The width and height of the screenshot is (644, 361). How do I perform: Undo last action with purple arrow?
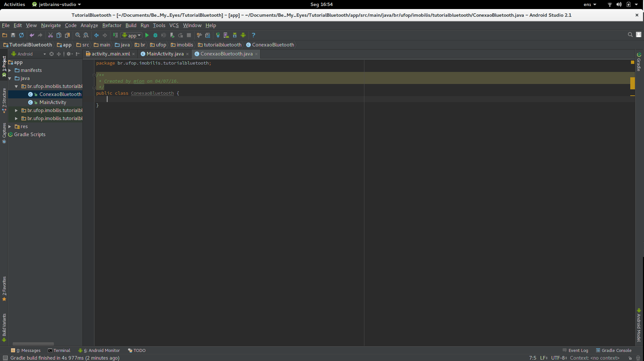point(32,35)
